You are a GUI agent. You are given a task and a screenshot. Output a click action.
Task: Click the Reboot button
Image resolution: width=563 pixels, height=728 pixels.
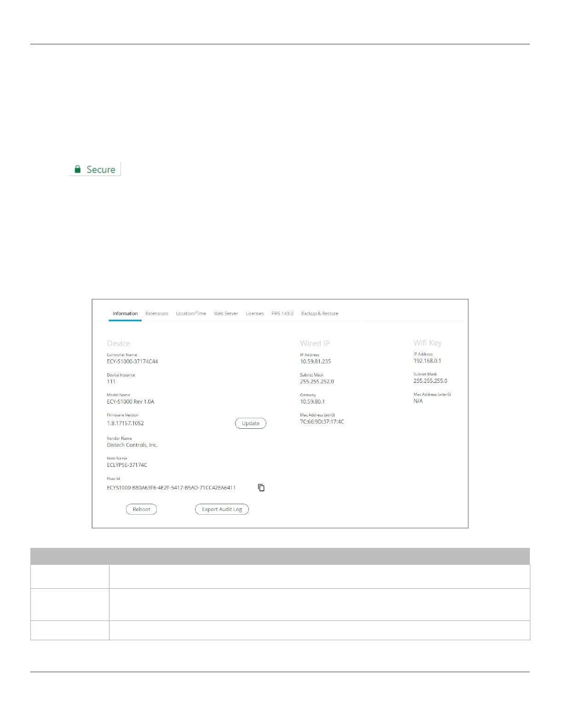141,509
